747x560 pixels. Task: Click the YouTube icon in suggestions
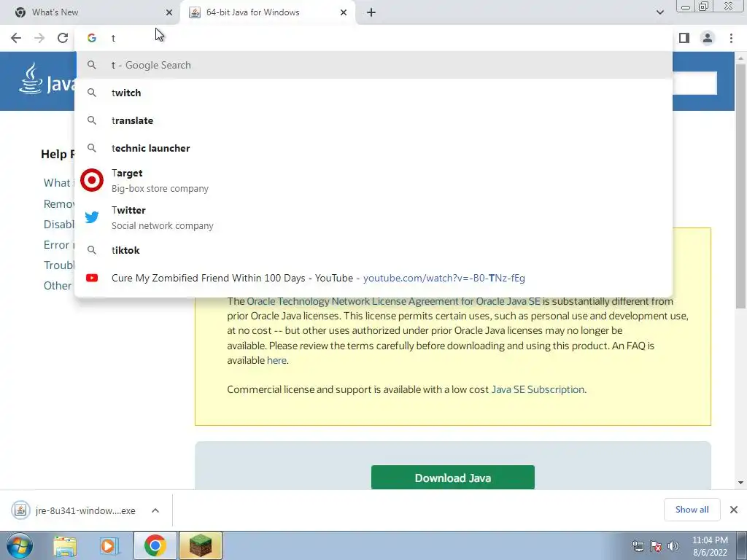92,278
